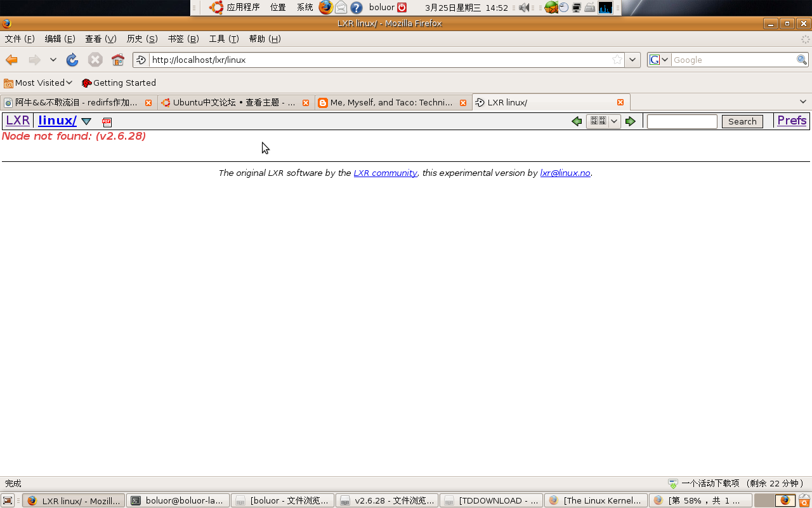Open the Prefs link
This screenshot has width=812, height=508.
792,121
